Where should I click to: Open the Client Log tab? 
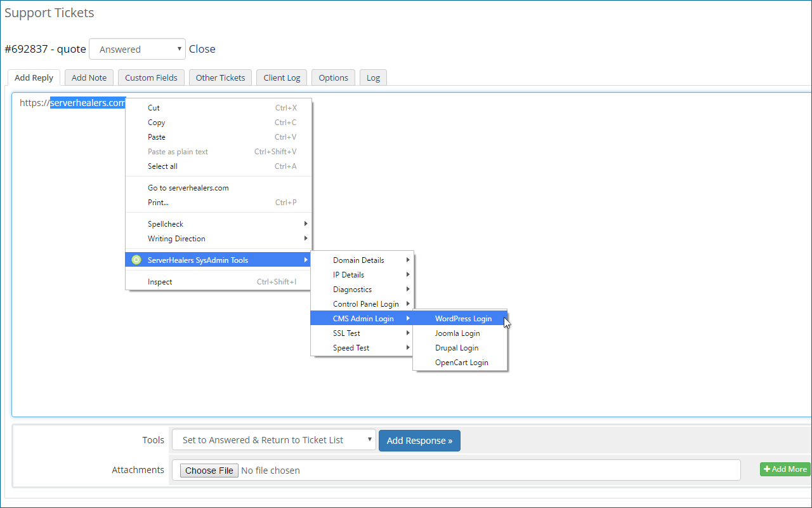(282, 77)
